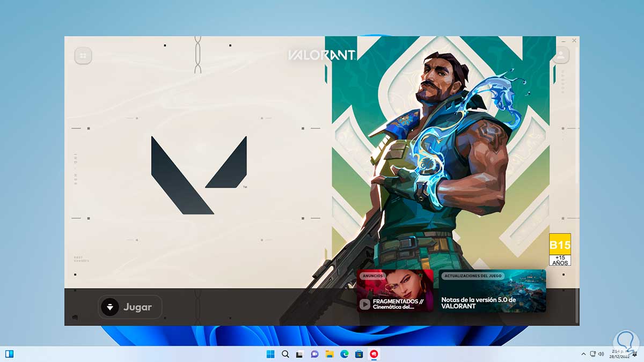Viewport: 644px width, 362px height.
Task: Open the games grid menu icon
Action: click(x=83, y=55)
